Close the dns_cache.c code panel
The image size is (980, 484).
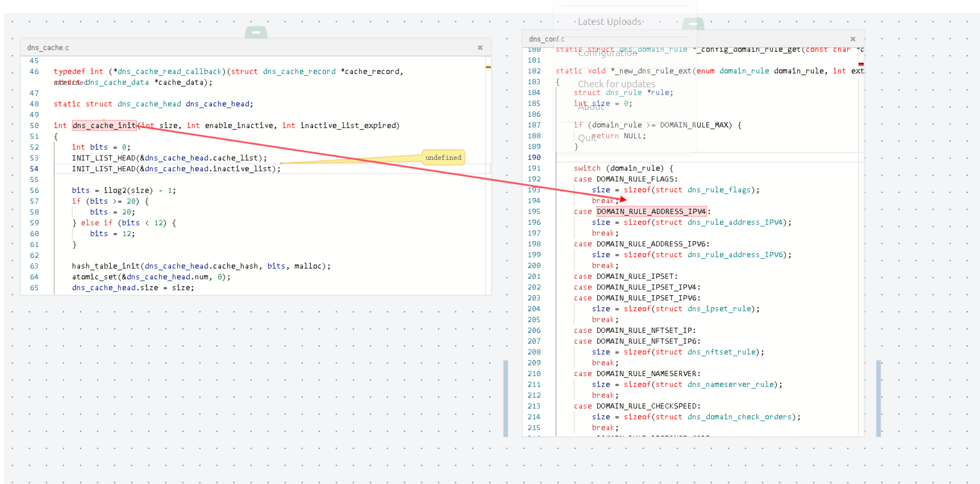tap(480, 48)
